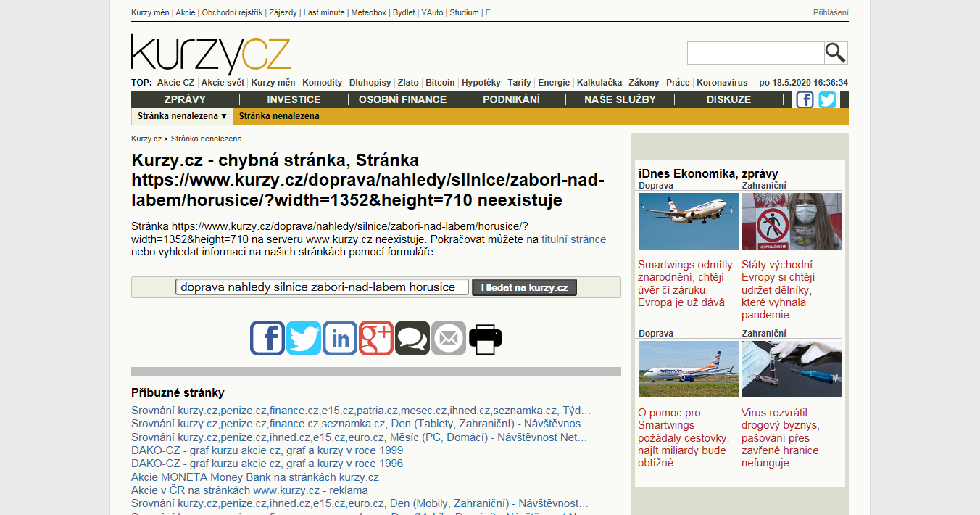The image size is (980, 515).
Task: Open Dluhopisy top link
Action: click(x=370, y=83)
